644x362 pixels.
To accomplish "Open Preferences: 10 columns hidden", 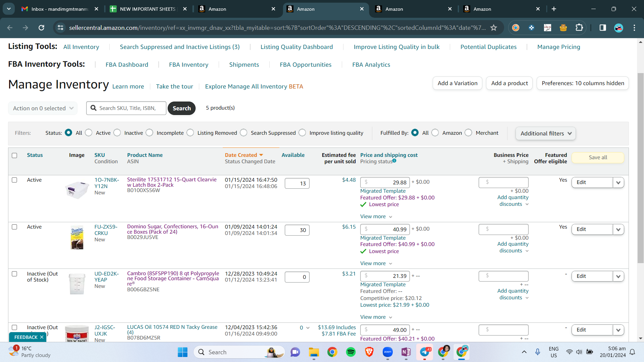I will (x=583, y=83).
